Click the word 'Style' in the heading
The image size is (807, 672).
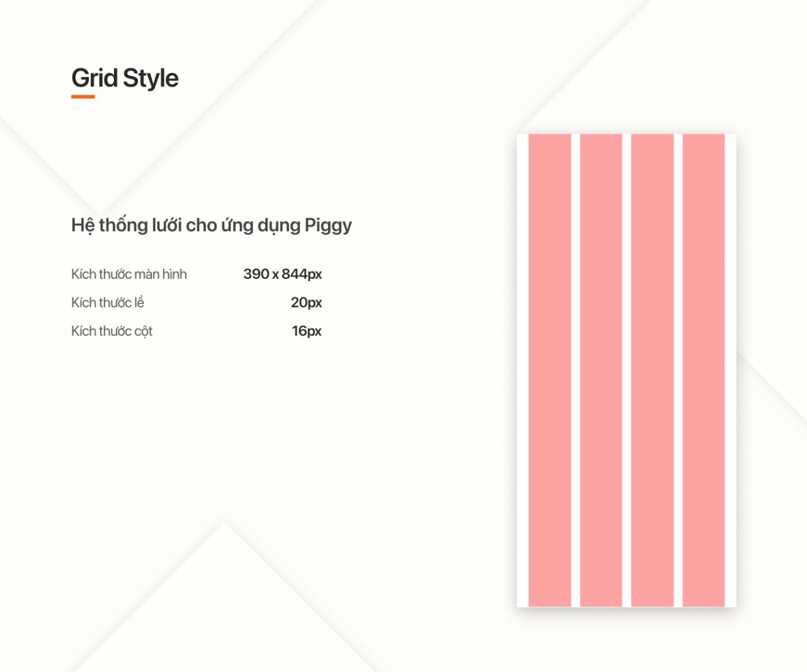click(151, 79)
